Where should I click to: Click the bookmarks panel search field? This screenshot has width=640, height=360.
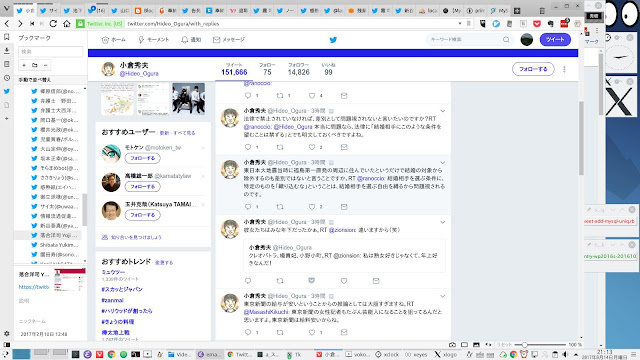point(50,51)
